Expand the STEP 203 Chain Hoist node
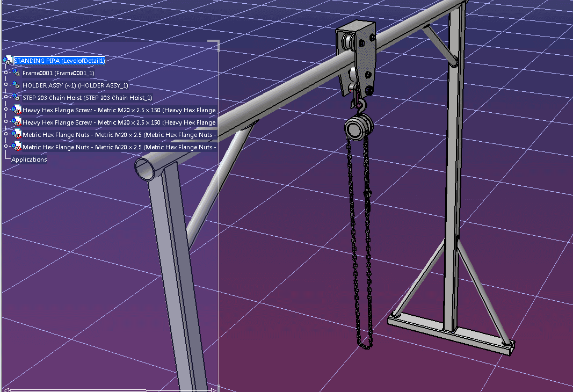 click(x=6, y=97)
